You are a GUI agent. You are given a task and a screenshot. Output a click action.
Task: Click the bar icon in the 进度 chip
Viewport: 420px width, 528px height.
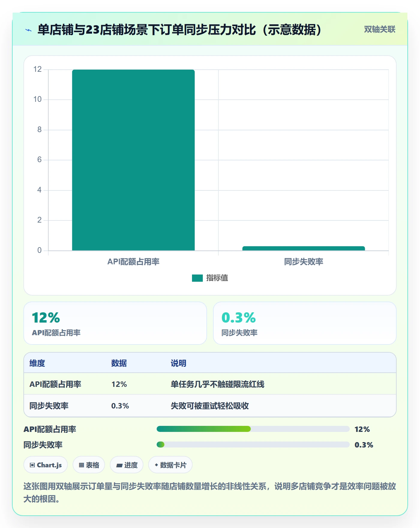(119, 466)
